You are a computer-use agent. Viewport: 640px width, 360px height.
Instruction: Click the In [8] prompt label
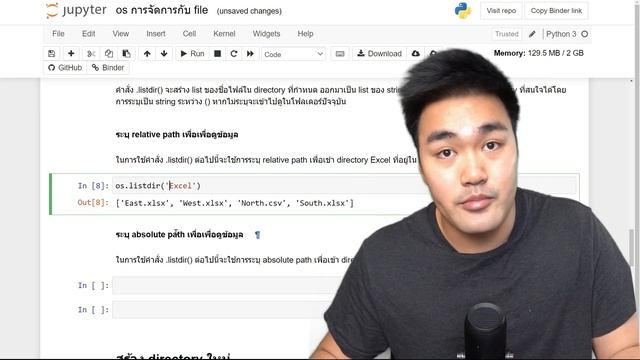click(x=93, y=186)
